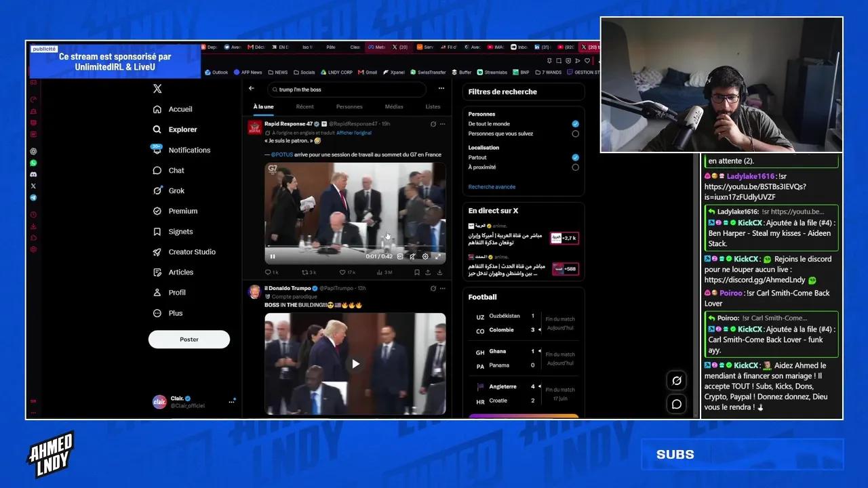Open the Recherche avancée link
This screenshot has width=868, height=488.
pos(492,187)
